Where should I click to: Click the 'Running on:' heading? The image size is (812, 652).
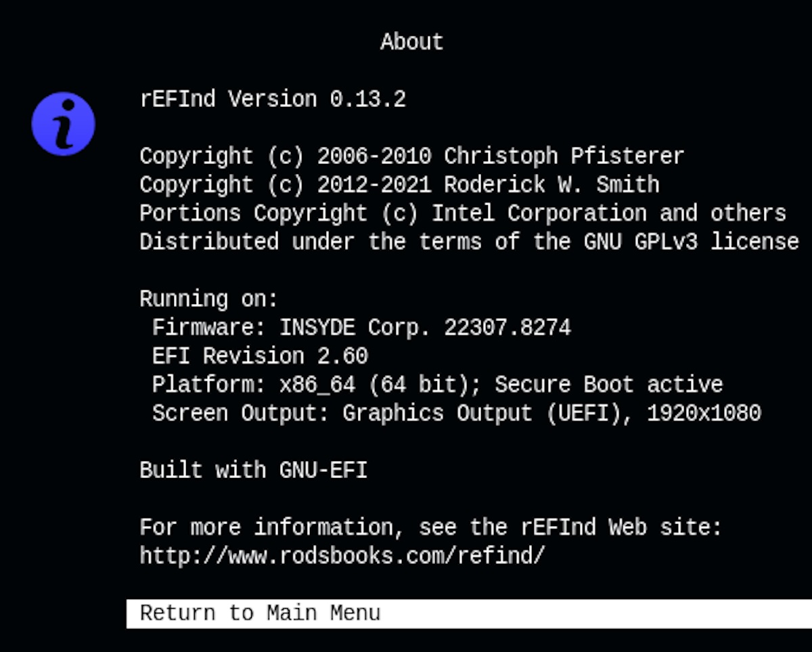(x=208, y=299)
